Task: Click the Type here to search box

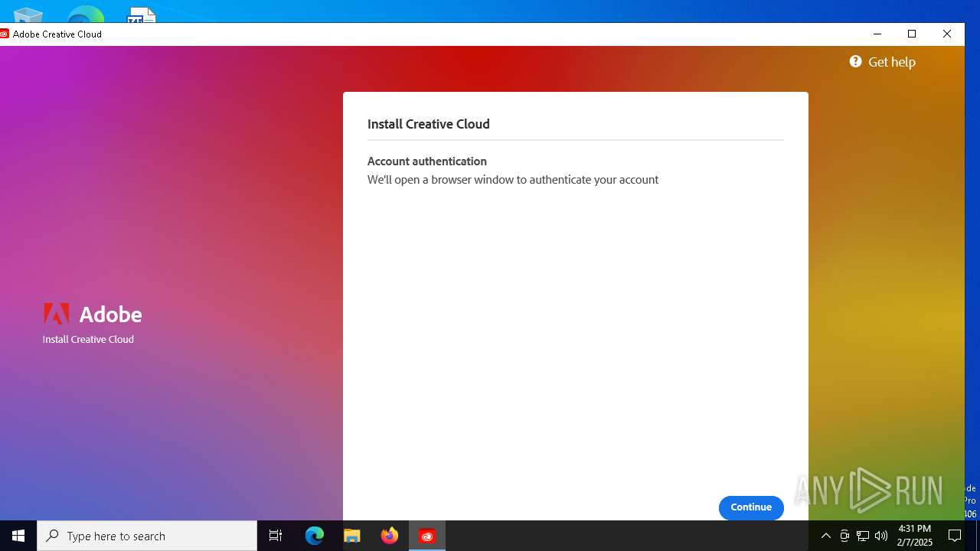Action: tap(147, 536)
